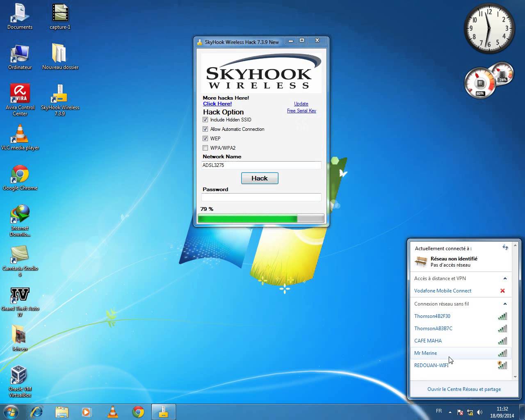
Task: Launch Google Chrome desktop shortcut
Action: click(20, 177)
